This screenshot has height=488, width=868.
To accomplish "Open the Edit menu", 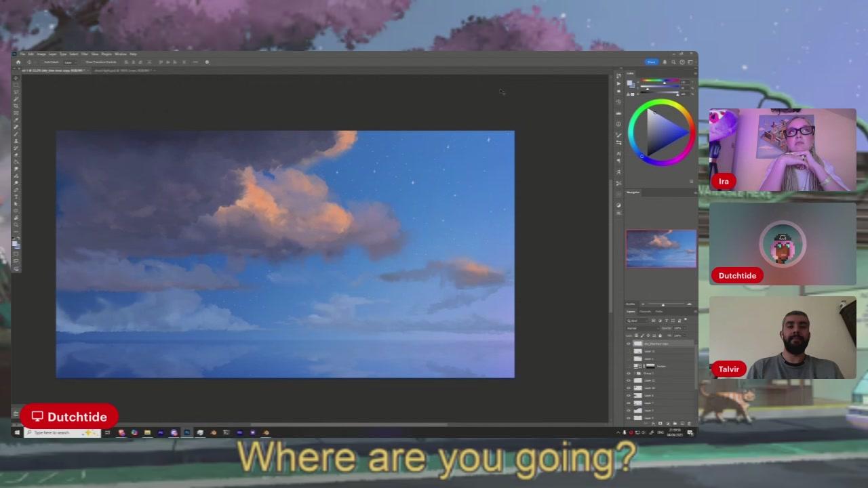I will tap(31, 54).
